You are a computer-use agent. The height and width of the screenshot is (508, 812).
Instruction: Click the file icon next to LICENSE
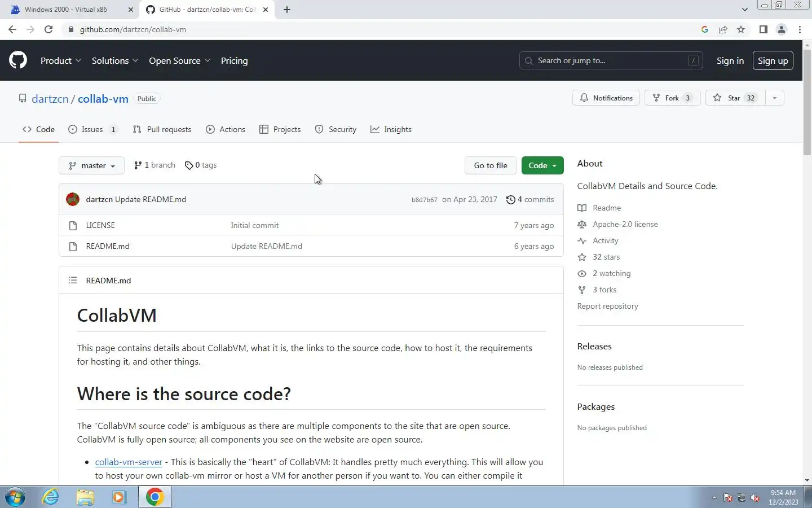coord(73,225)
